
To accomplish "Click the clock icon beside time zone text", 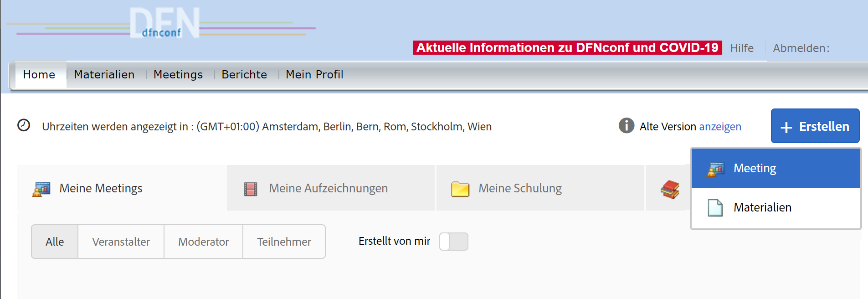I will (x=24, y=125).
